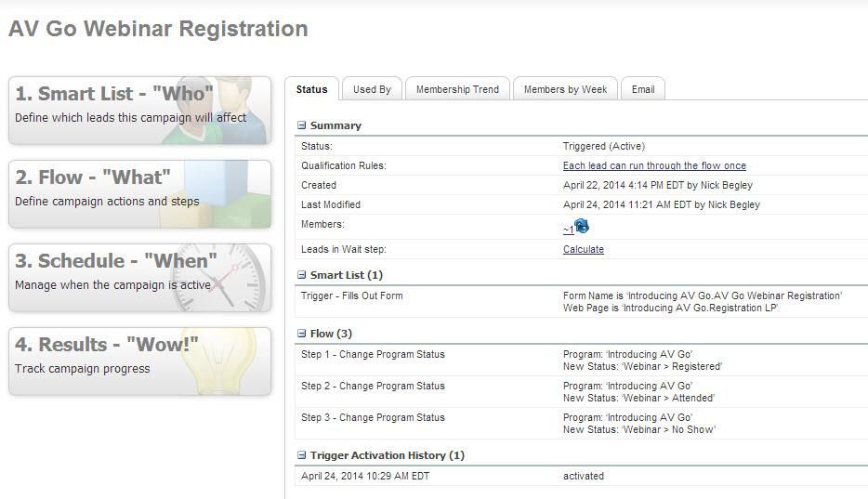Open the Flow "What" panel
Viewport: 868px width, 499px height.
140,194
